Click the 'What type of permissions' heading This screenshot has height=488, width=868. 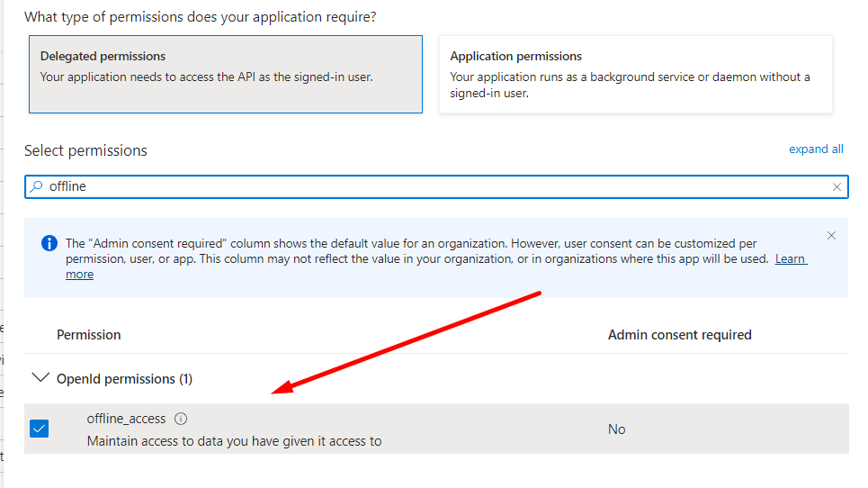coord(200,17)
